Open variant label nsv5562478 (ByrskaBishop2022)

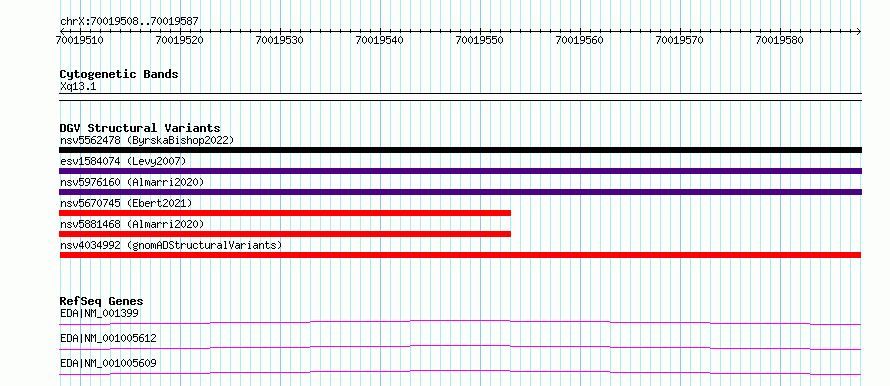pyautogui.click(x=147, y=140)
